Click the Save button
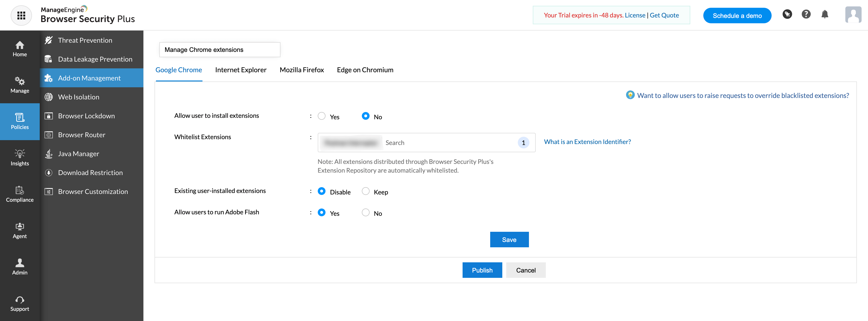The image size is (868, 321). point(509,240)
